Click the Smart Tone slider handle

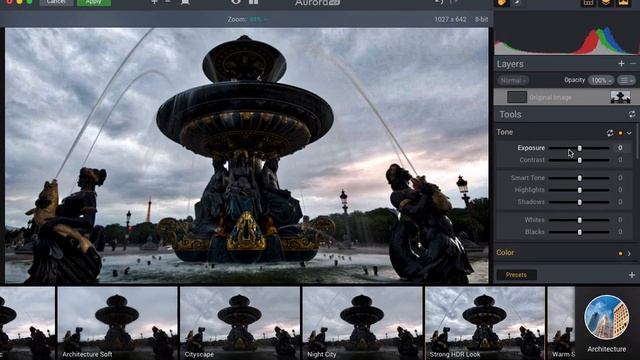(580, 178)
